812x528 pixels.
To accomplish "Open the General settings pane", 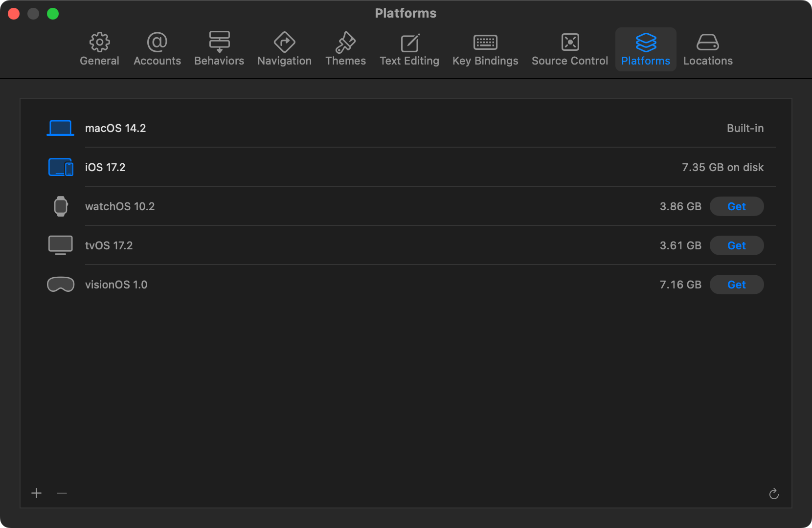I will [x=99, y=48].
